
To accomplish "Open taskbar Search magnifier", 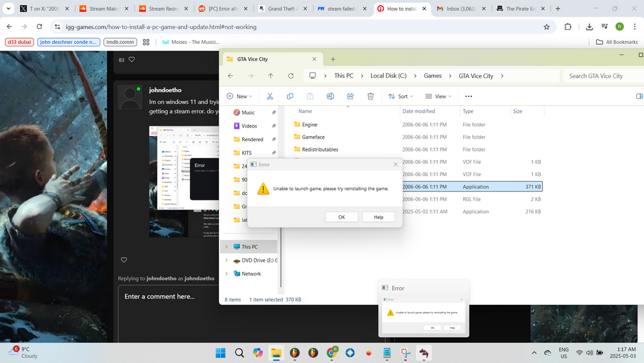I will [x=239, y=353].
